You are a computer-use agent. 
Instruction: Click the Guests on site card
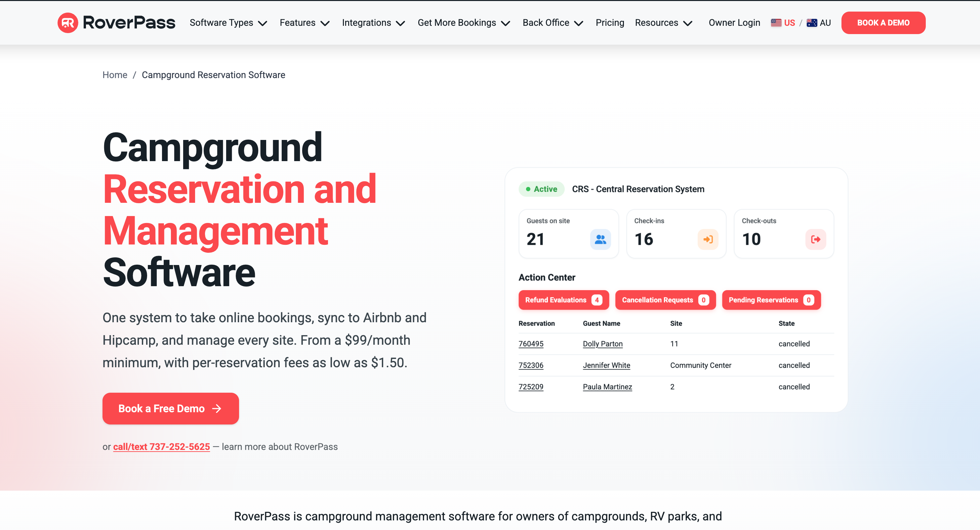(569, 234)
